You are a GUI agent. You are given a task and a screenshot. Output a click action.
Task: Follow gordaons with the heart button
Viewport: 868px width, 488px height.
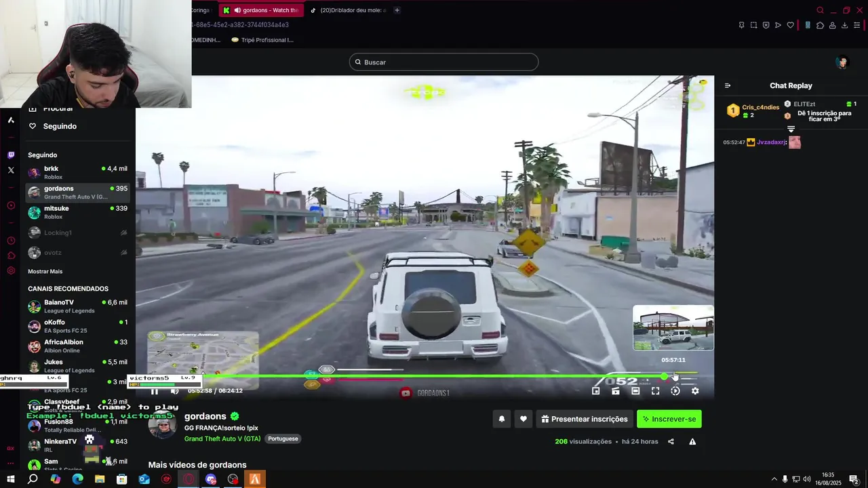coord(523,419)
